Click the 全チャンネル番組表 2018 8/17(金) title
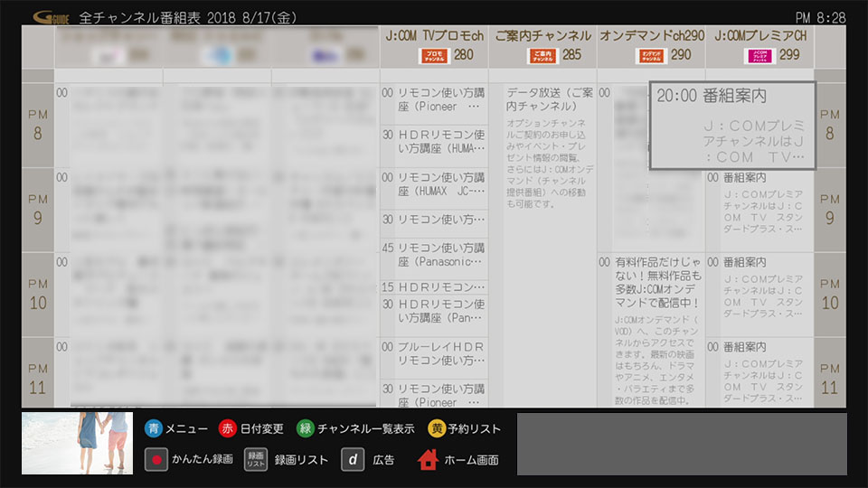This screenshot has width=868, height=488. point(188,18)
